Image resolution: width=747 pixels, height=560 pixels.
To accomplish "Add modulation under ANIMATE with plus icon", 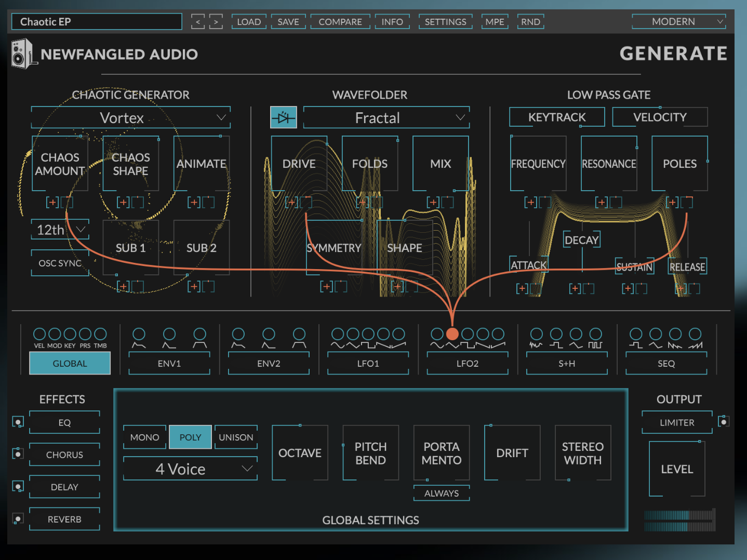I will coord(194,202).
